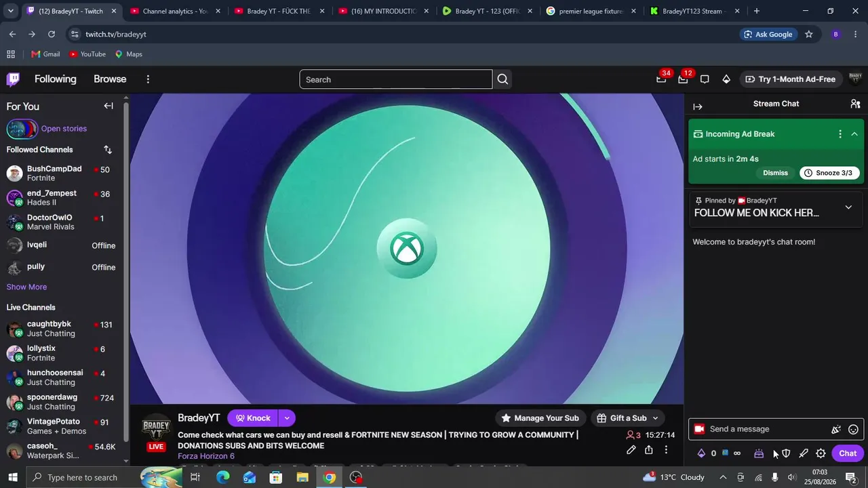The width and height of the screenshot is (868, 488).
Task: Open the Whispers speech-bubble icon
Action: (x=705, y=79)
